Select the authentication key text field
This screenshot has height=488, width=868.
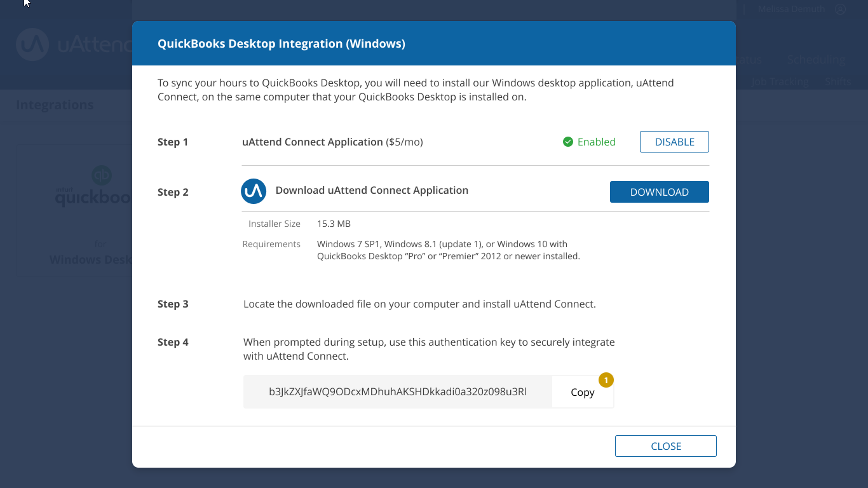coord(398,391)
